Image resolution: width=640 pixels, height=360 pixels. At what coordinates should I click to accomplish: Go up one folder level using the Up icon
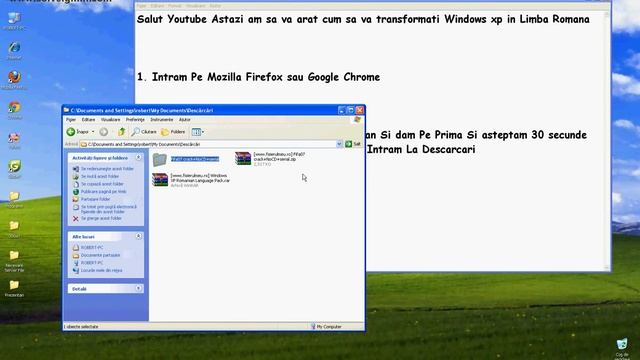point(121,132)
